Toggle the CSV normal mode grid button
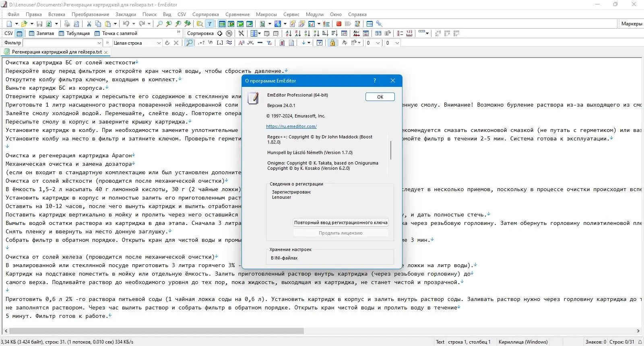This screenshot has width=644, height=346. 19,33
